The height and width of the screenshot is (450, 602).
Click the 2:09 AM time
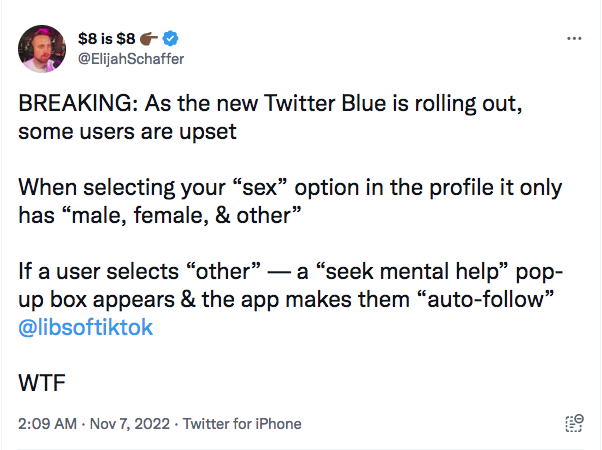48,424
